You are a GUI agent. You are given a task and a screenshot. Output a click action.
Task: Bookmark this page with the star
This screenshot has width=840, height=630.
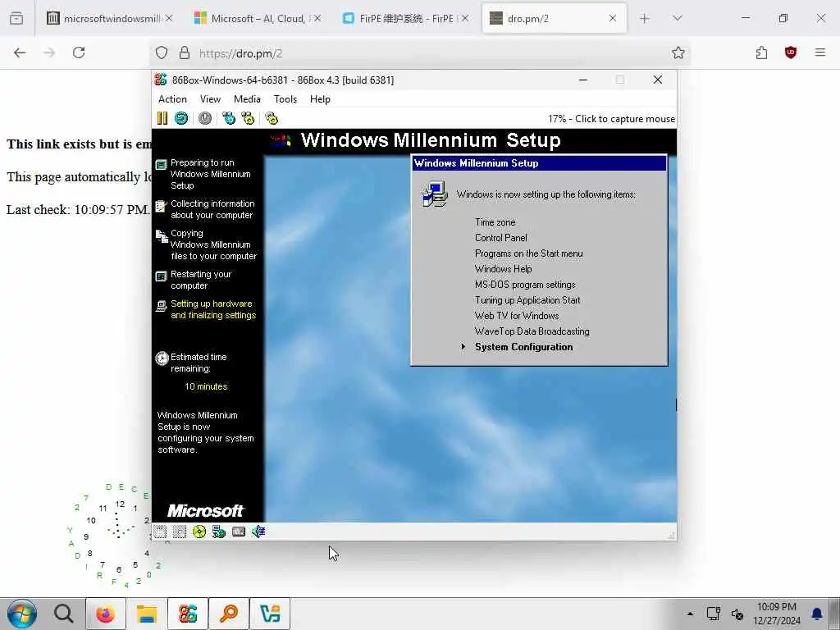[678, 52]
